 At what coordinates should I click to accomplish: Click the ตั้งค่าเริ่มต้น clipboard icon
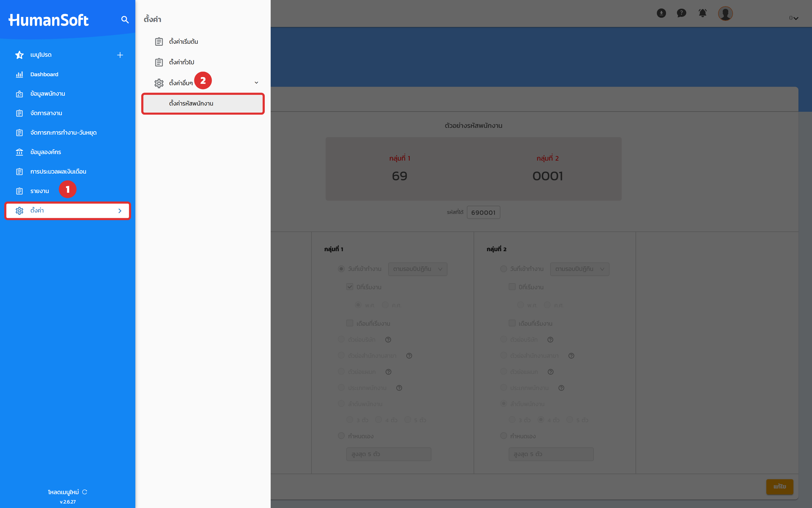159,42
